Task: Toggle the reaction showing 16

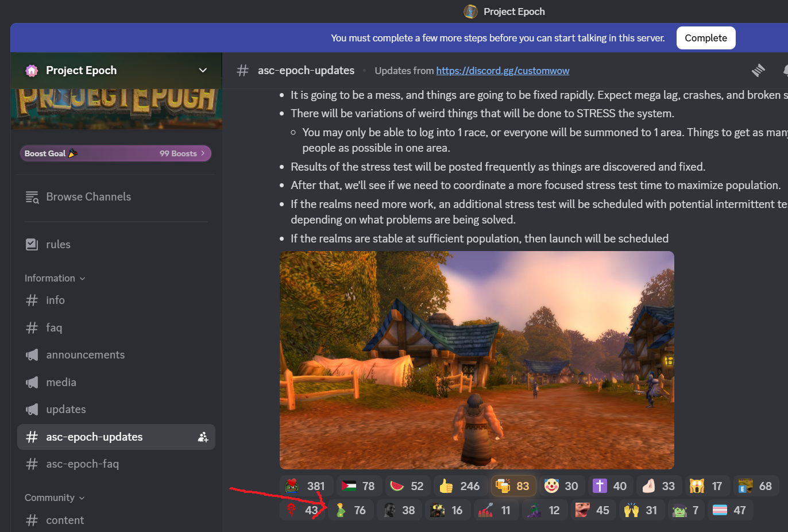Action: 448,510
